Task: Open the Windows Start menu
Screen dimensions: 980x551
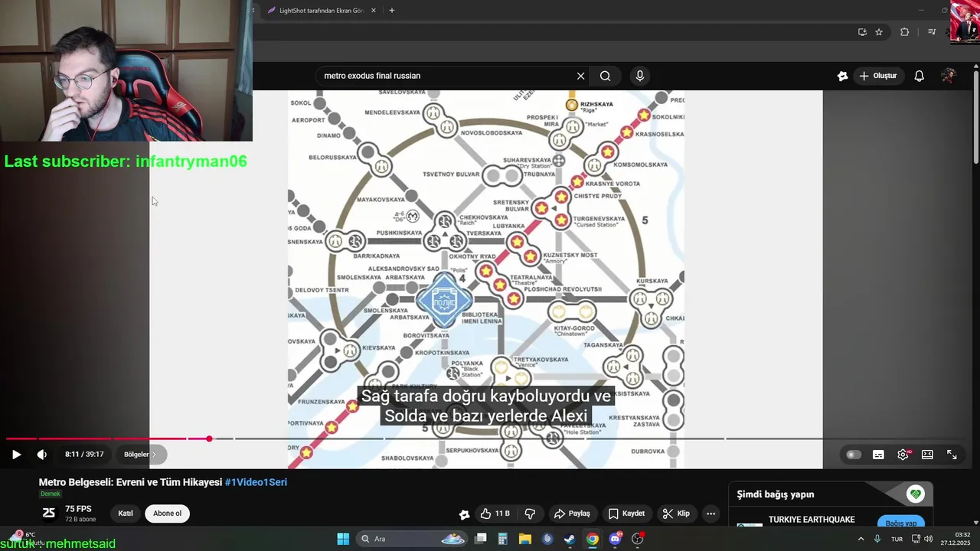Action: pyautogui.click(x=343, y=539)
